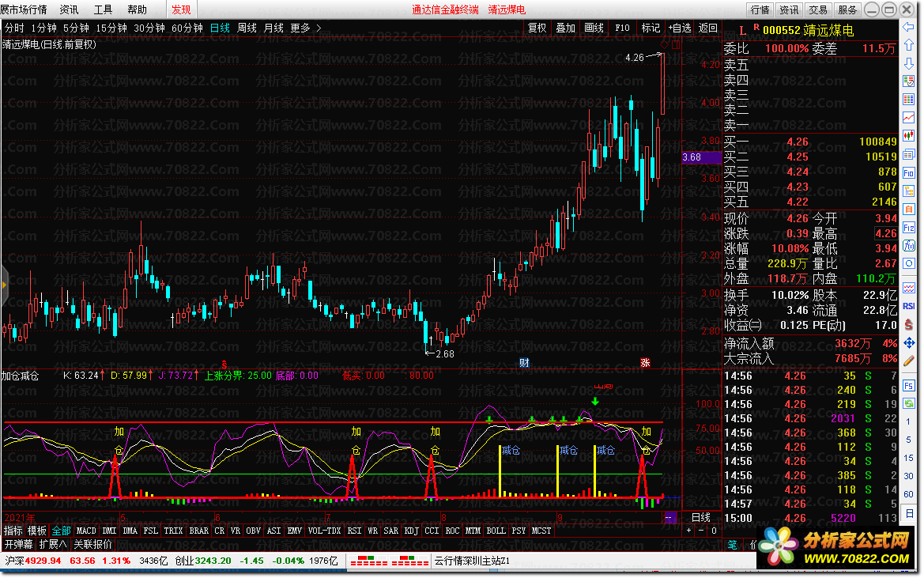Screen dimensions: 924x578
Task: Open the intraday line chart icon
Action: coord(909,118)
